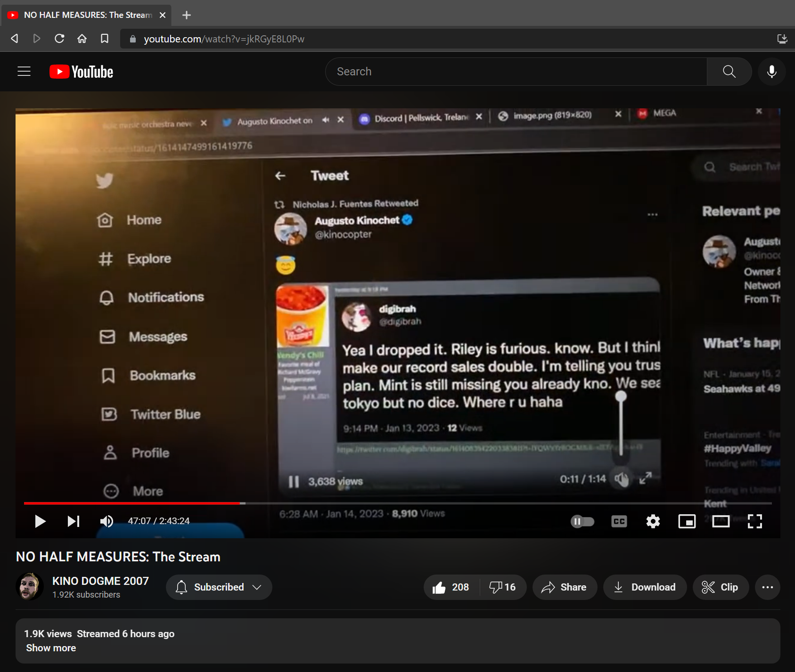Focus the YouTube search field
795x672 pixels.
tap(516, 72)
